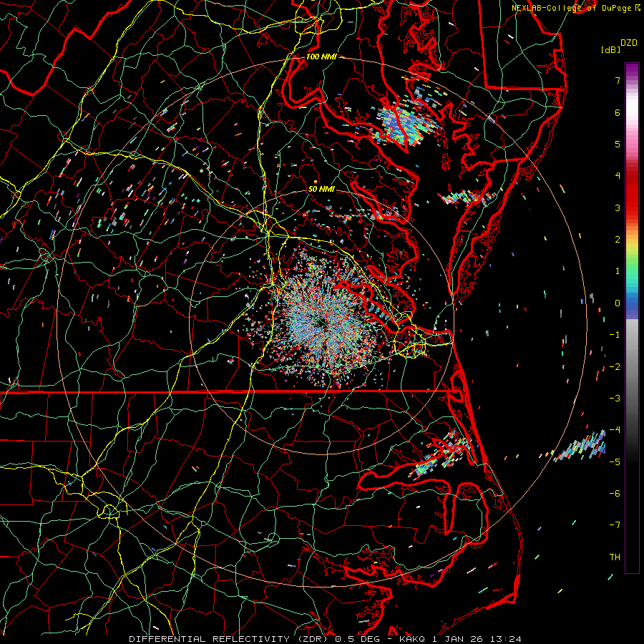The height and width of the screenshot is (644, 644).
Task: Click the 0.5 DEG elevation angle text
Action: click(x=358, y=639)
